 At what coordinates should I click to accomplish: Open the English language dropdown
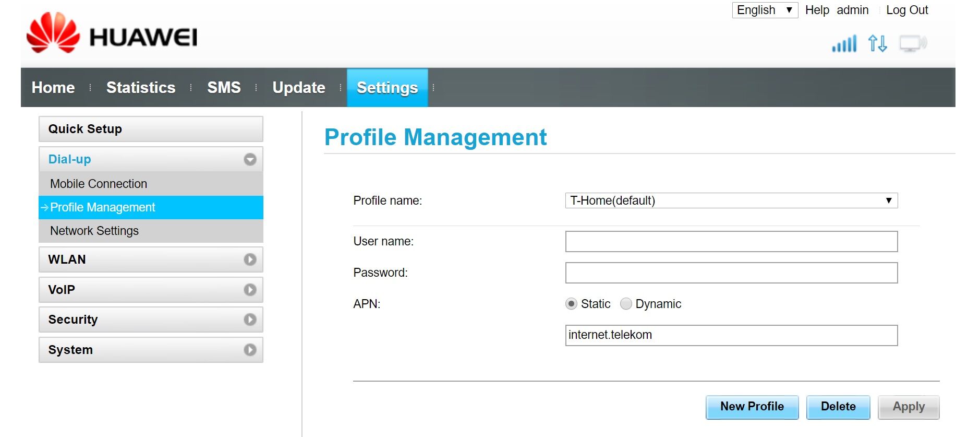[765, 10]
